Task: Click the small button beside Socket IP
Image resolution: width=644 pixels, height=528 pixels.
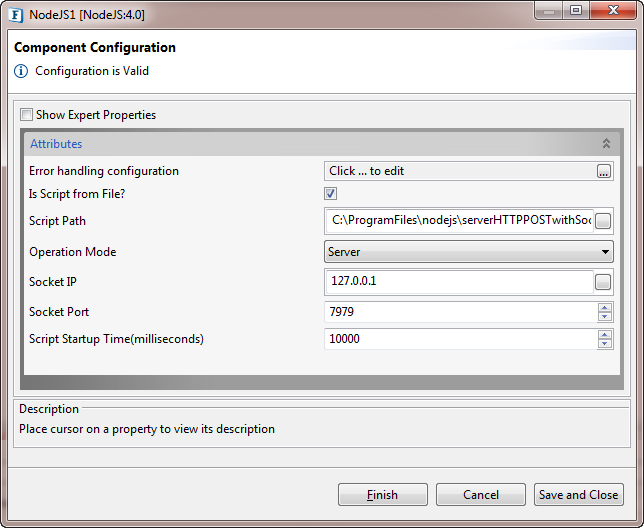Action: [x=603, y=282]
